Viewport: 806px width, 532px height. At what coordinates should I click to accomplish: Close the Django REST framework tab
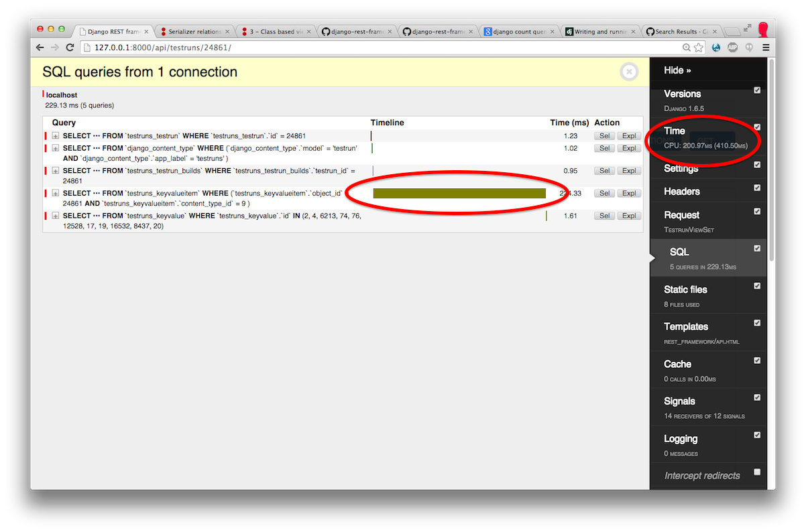tap(146, 31)
